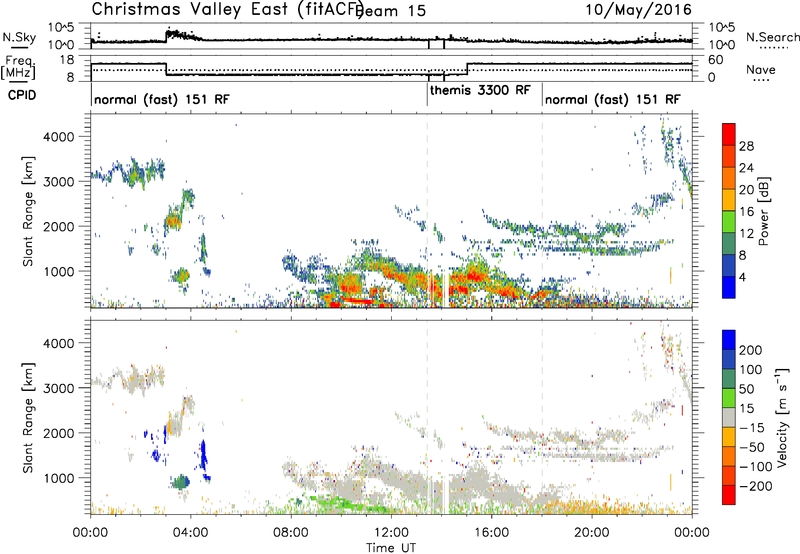This screenshot has width=800, height=554.
Task: Click the '08:00' time tick label
Action: coord(291,533)
